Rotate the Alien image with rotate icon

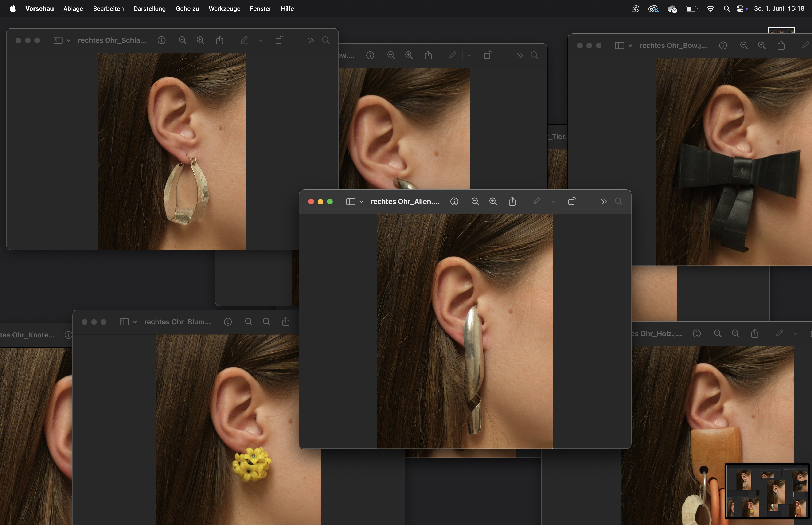pos(572,201)
